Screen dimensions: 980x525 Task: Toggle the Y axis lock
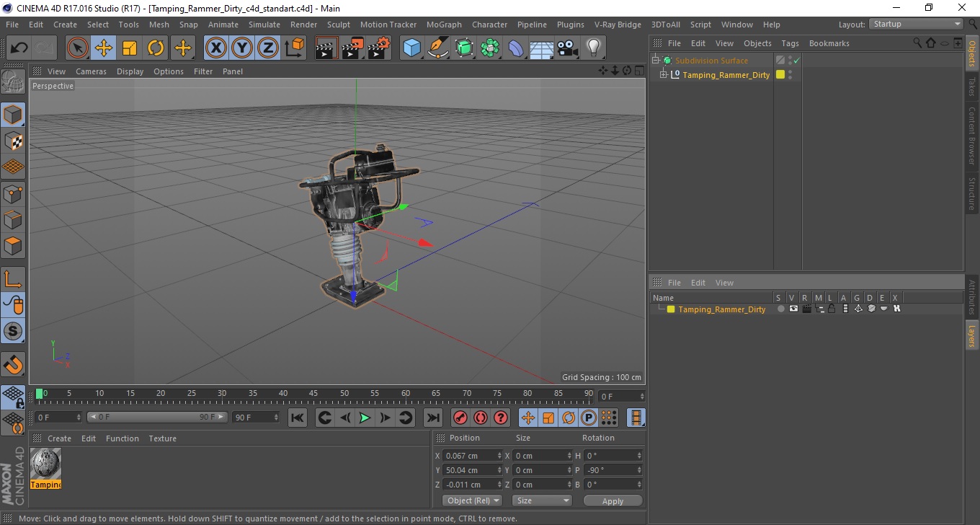242,48
